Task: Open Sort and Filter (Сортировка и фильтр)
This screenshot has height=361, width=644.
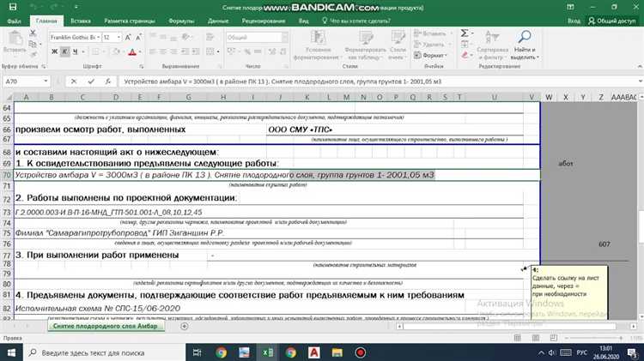Action: point(493,45)
